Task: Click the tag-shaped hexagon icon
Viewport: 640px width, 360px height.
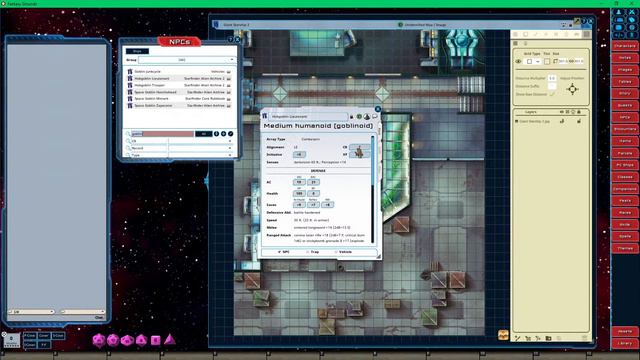Action: pos(631,20)
